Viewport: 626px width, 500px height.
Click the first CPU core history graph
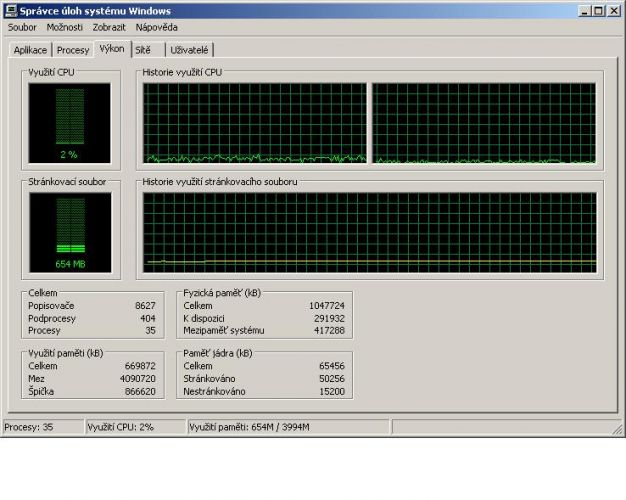click(255, 123)
